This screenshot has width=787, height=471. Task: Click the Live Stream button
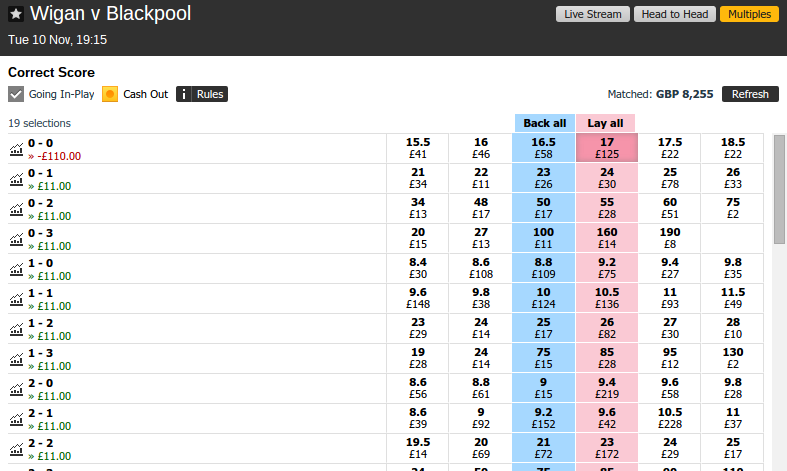pos(592,14)
